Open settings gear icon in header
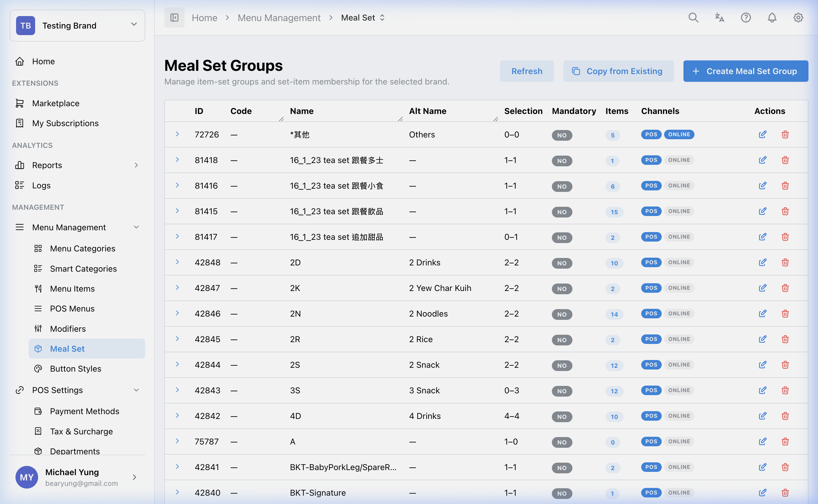818x504 pixels. coord(798,18)
